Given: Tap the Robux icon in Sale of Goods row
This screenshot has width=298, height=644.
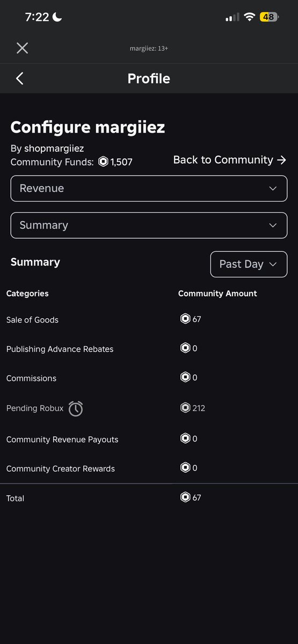Looking at the screenshot, I should coord(185,319).
